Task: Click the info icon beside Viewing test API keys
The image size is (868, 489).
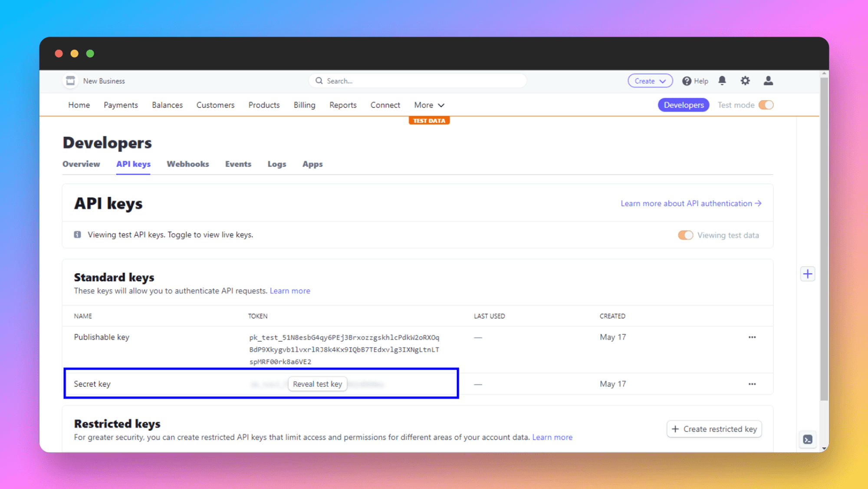Action: 77,235
